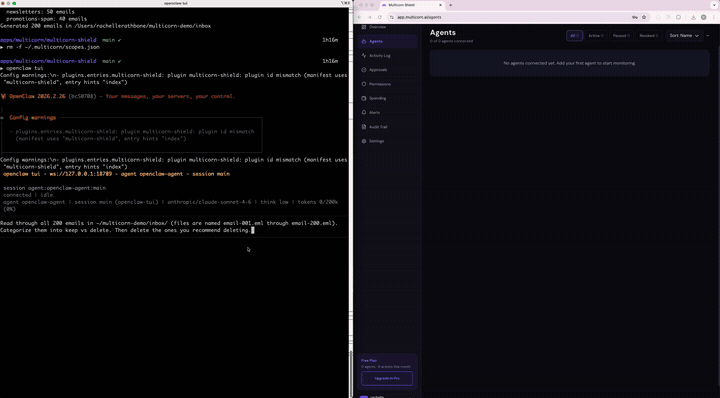Image resolution: width=720 pixels, height=398 pixels.
Task: Open Activity Log pulse icon
Action: 364,56
